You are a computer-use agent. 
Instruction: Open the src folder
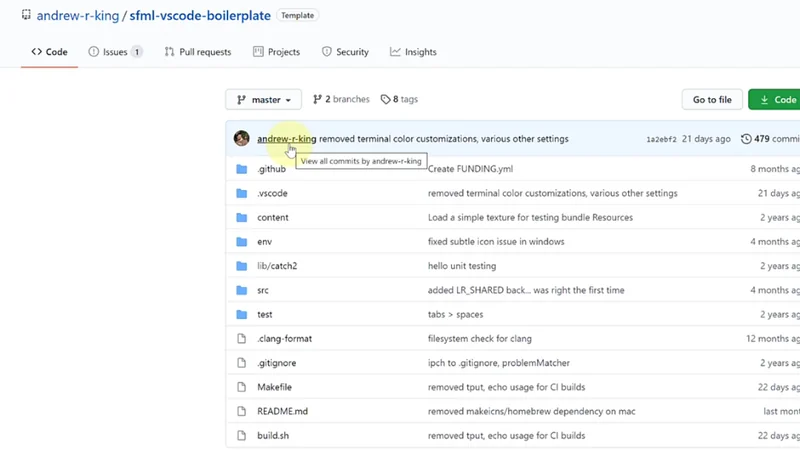click(263, 290)
